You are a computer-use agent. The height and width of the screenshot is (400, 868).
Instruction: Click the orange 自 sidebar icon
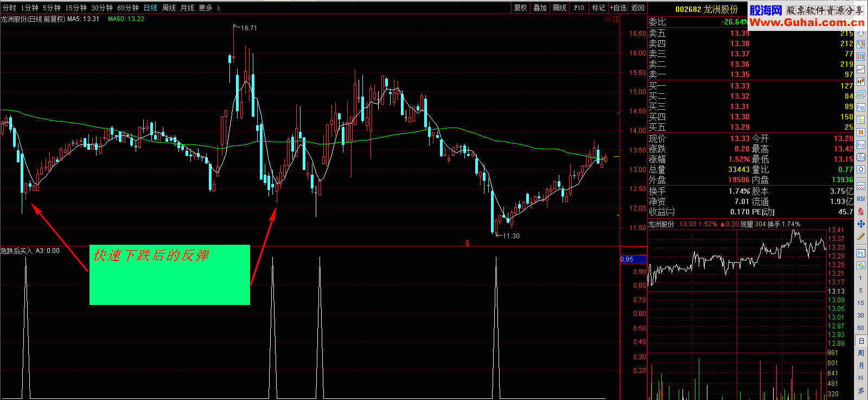click(x=861, y=132)
